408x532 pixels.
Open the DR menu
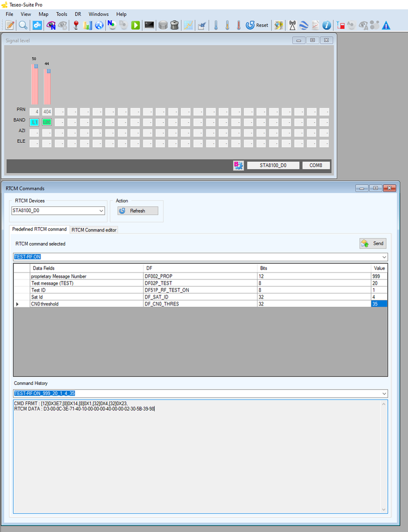click(78, 14)
